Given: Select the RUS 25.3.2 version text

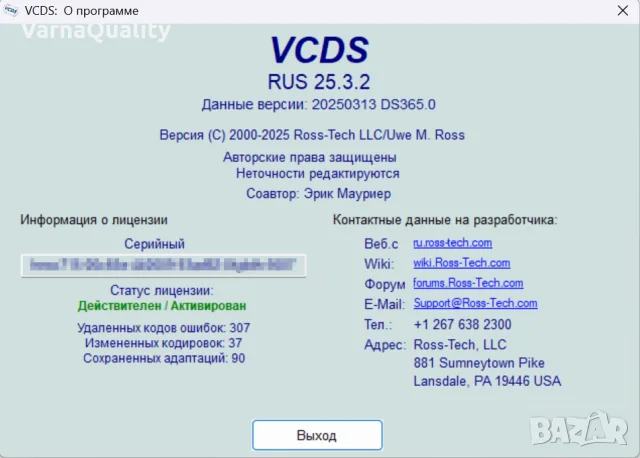Looking at the screenshot, I should [x=319, y=82].
